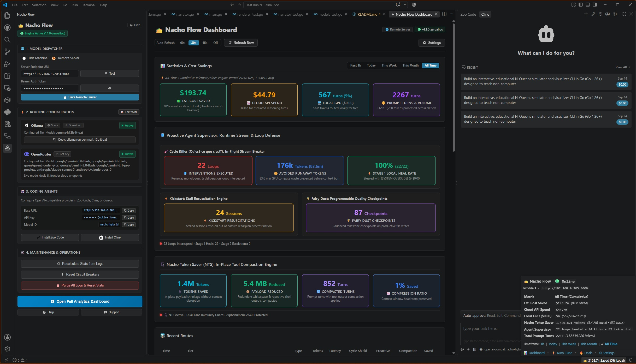
Task: Open the GitHub view in activity bar
Action: [7, 27]
